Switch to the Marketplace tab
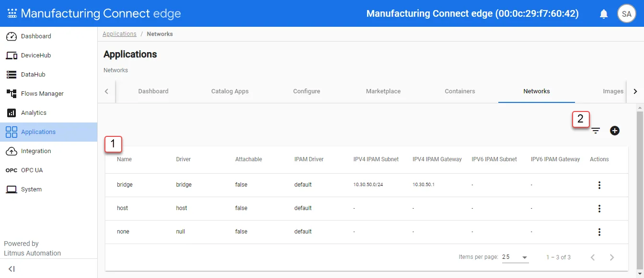This screenshot has width=644, height=278. pos(383,91)
